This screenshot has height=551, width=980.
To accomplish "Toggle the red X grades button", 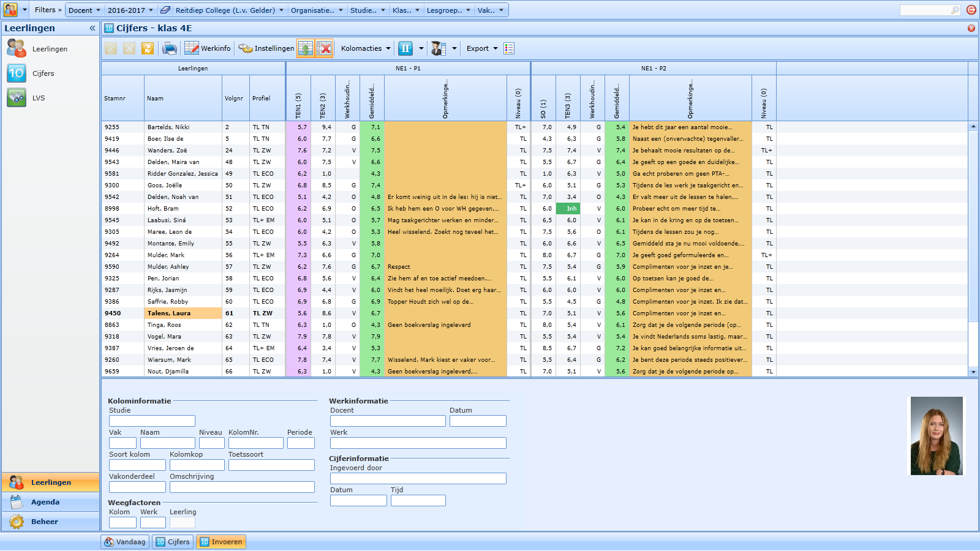I will click(324, 48).
